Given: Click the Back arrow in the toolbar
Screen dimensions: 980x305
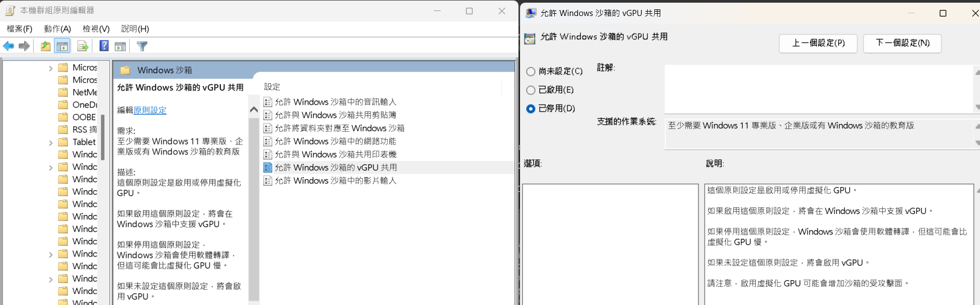Looking at the screenshot, I should [x=8, y=46].
